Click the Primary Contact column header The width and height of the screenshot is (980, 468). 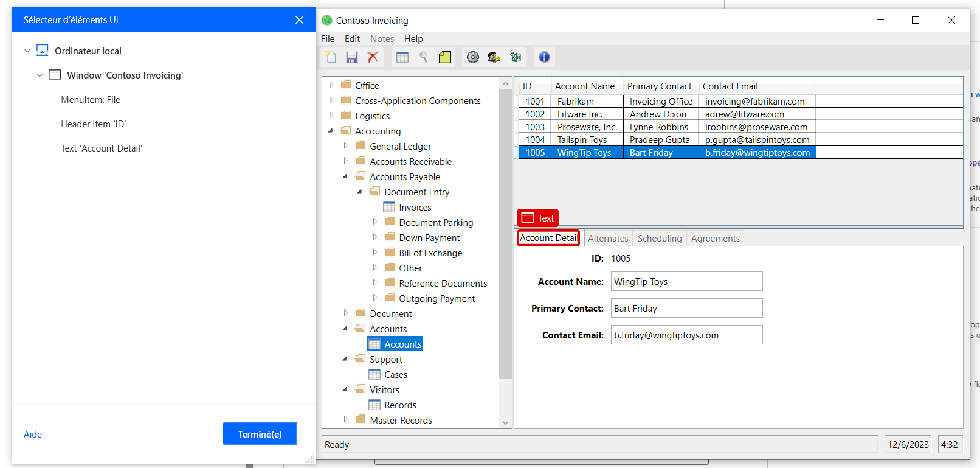pyautogui.click(x=661, y=86)
